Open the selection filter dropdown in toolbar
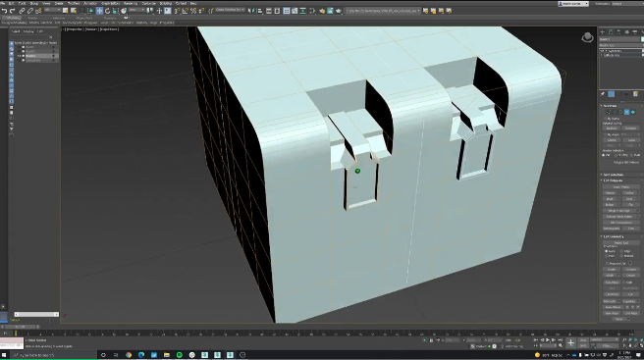 [x=53, y=10]
